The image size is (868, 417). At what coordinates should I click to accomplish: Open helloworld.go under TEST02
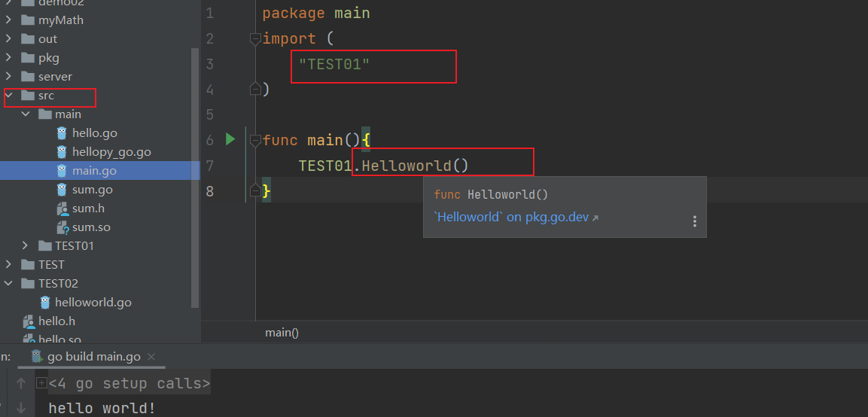[93, 303]
